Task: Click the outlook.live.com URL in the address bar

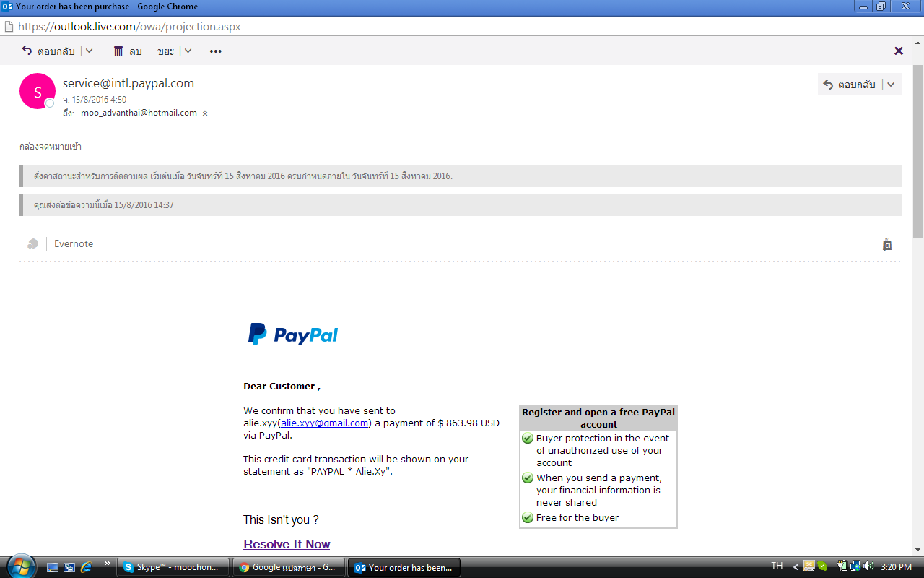Action: tap(129, 26)
